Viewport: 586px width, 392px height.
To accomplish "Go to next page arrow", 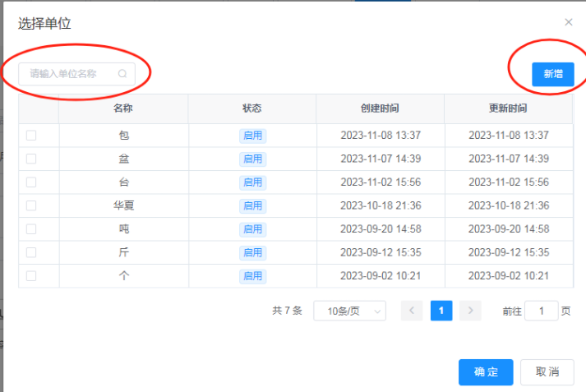I will (470, 311).
